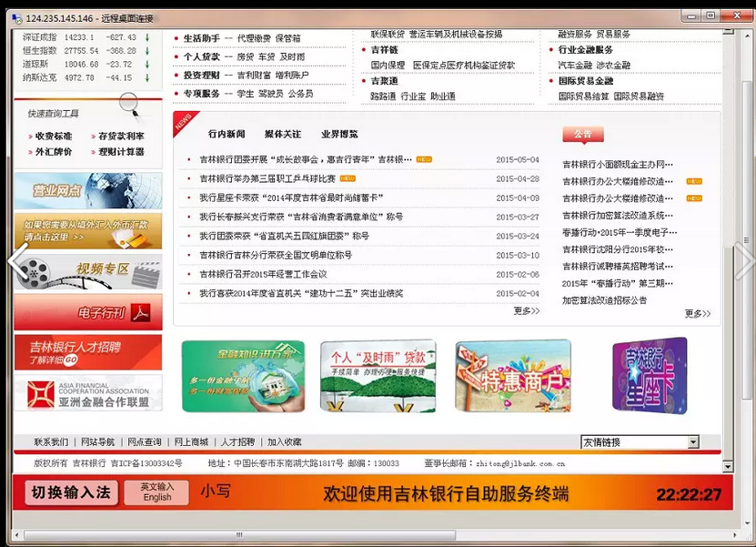
Task: Open the 专项服务 menu item
Action: (x=202, y=94)
